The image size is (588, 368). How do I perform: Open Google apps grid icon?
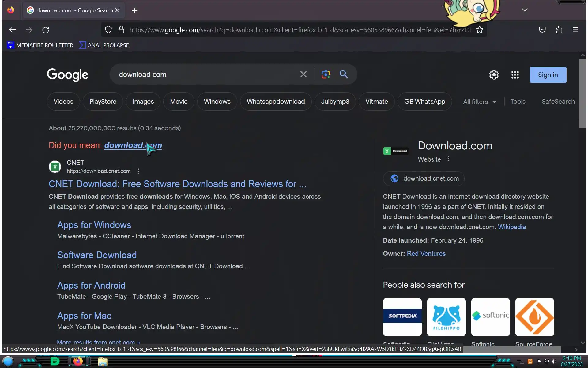515,75
